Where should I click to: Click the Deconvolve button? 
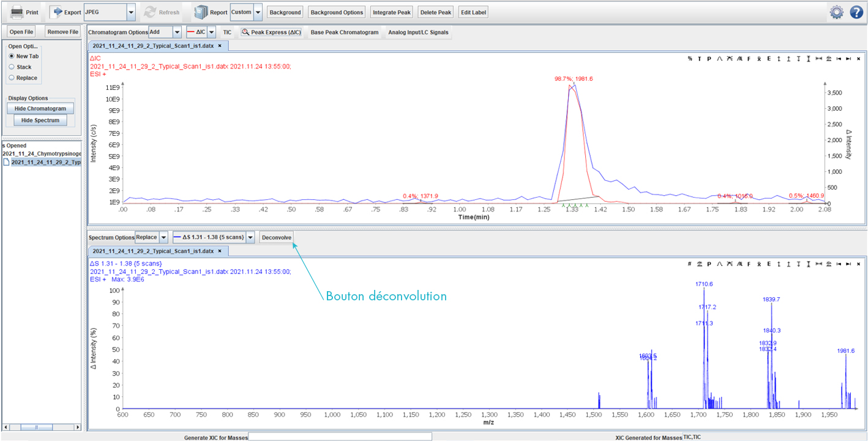point(276,237)
